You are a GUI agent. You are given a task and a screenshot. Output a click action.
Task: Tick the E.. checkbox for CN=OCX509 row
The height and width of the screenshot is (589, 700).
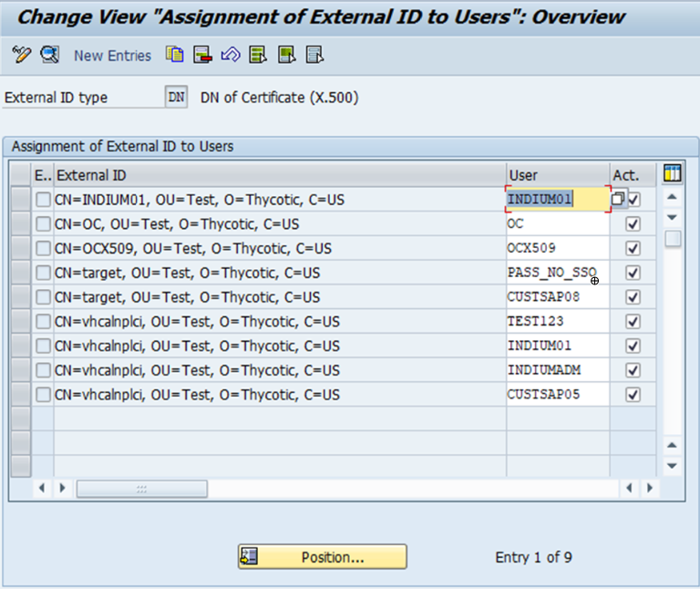click(x=43, y=248)
